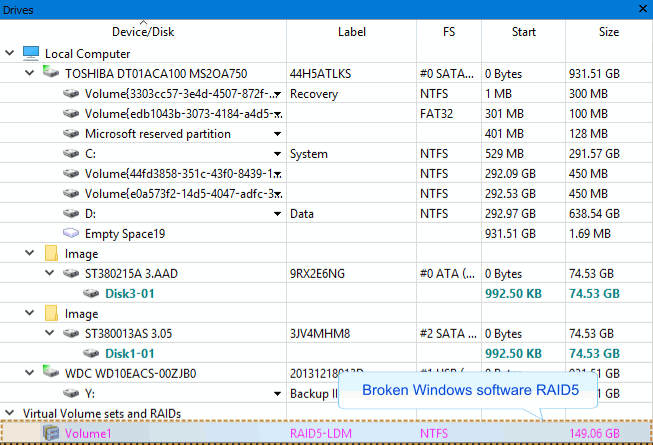Click Microsoft reserved partition disk icon

pyautogui.click(x=71, y=134)
